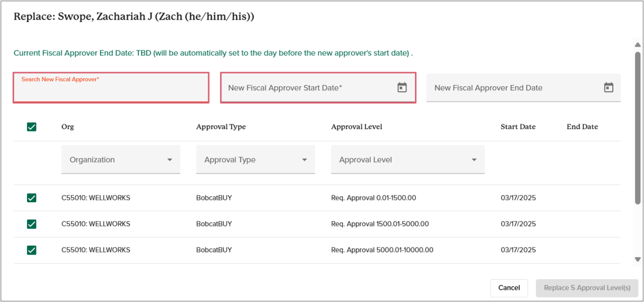Click Replace 5 Approval Level(s) button
The height and width of the screenshot is (302, 644).
[587, 288]
